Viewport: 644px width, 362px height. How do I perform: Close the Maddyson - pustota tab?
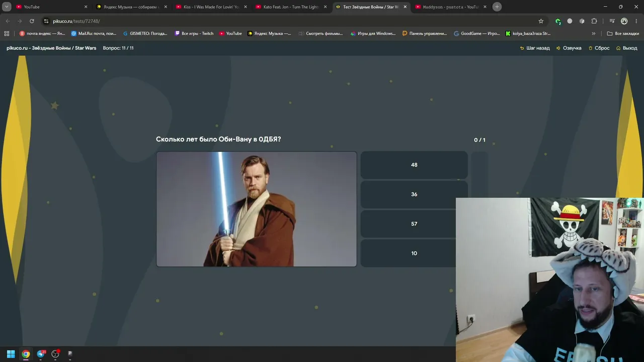(x=485, y=7)
